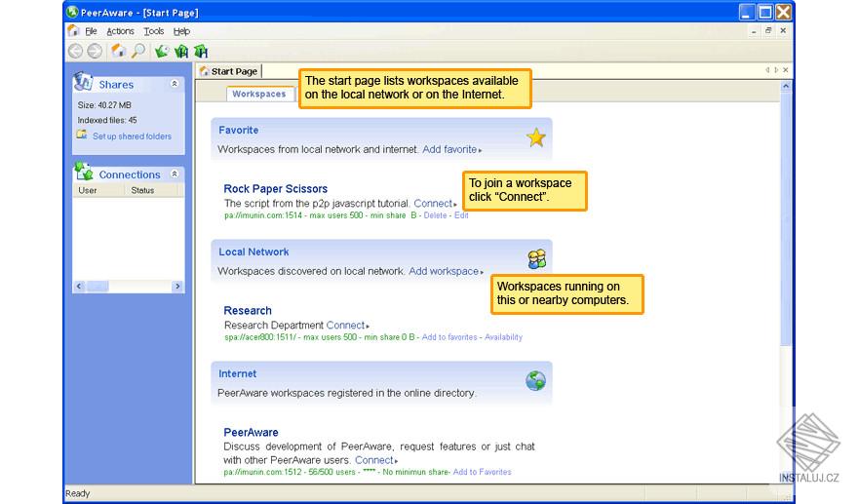Switch to the Workspaces tab

tap(258, 95)
